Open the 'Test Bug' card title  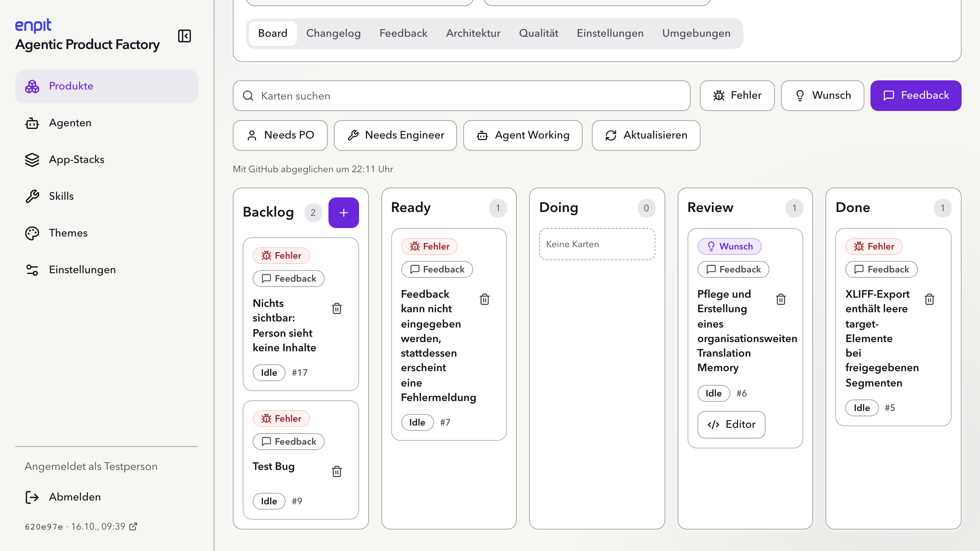274,466
